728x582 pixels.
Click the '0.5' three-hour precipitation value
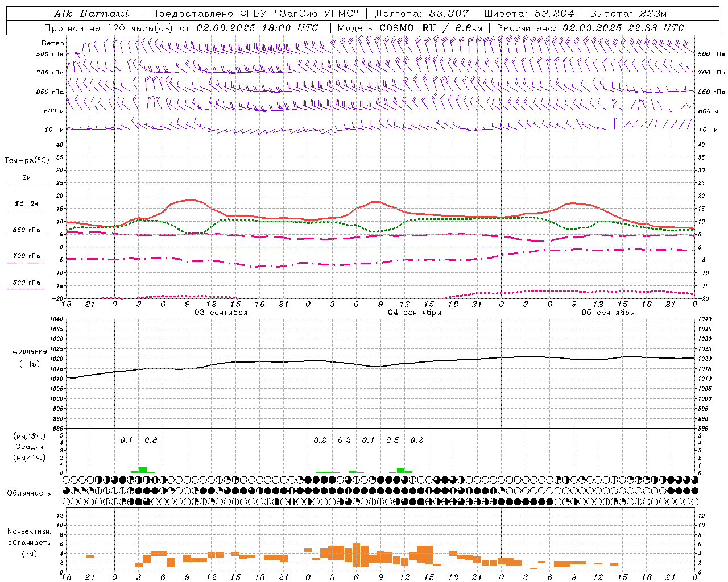pyautogui.click(x=392, y=440)
